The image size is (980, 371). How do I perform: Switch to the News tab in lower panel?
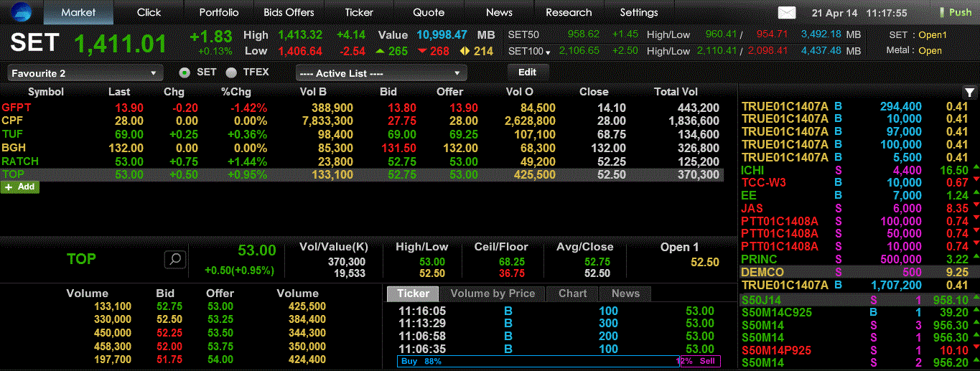pyautogui.click(x=625, y=293)
